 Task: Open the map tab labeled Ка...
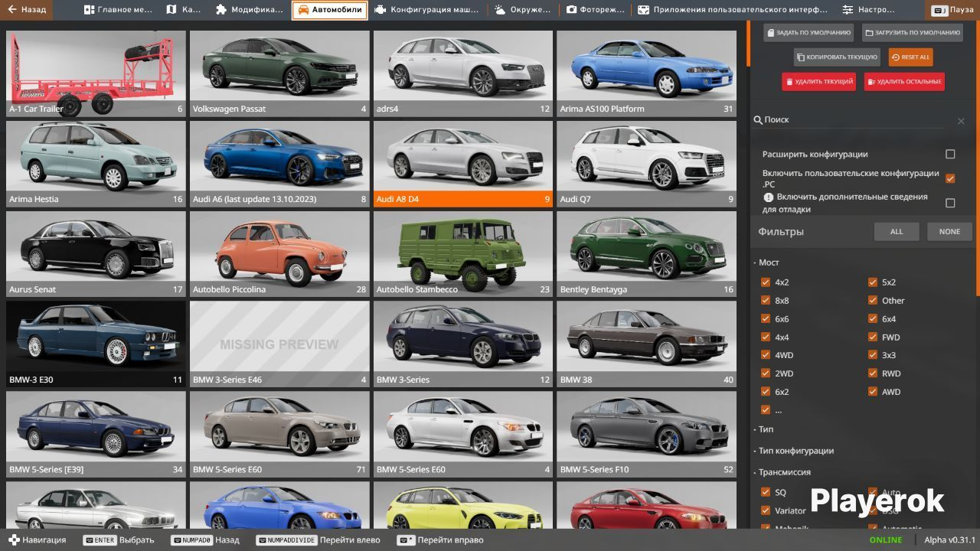(x=183, y=10)
